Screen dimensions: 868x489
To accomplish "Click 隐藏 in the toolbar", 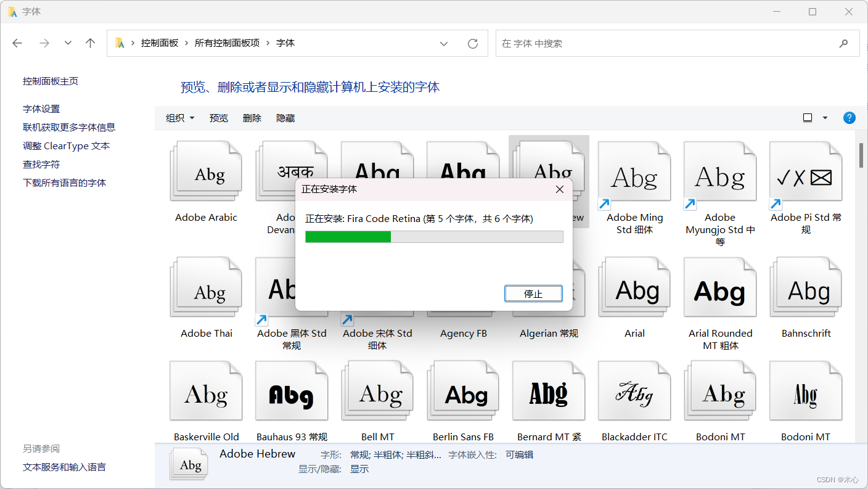I will click(285, 118).
